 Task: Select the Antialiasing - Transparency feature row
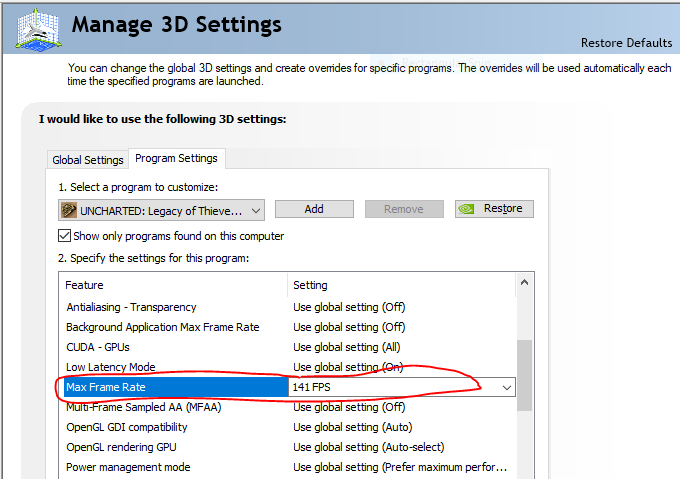click(x=131, y=307)
